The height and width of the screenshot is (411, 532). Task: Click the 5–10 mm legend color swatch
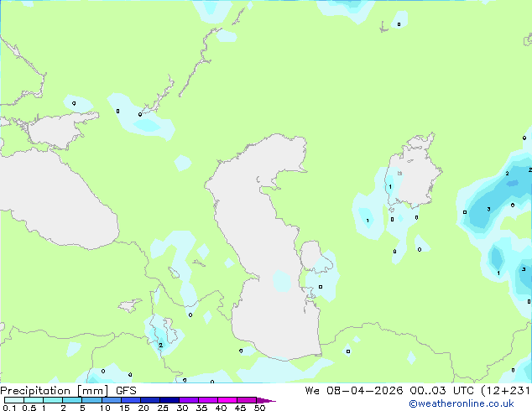click(x=92, y=400)
